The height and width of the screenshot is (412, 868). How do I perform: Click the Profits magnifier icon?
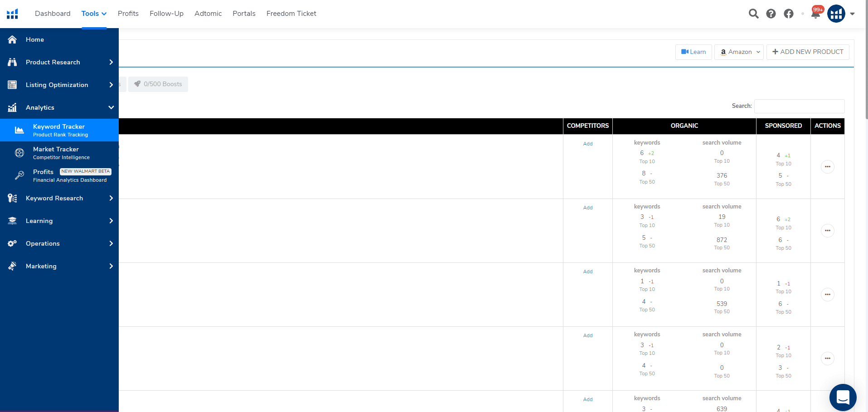pos(19,175)
